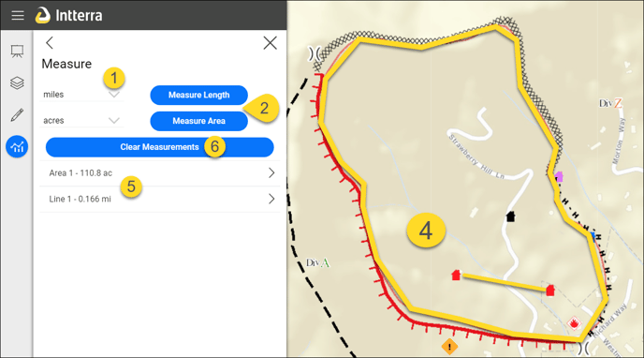Expand the Area 1 measurement chevron

tap(271, 173)
